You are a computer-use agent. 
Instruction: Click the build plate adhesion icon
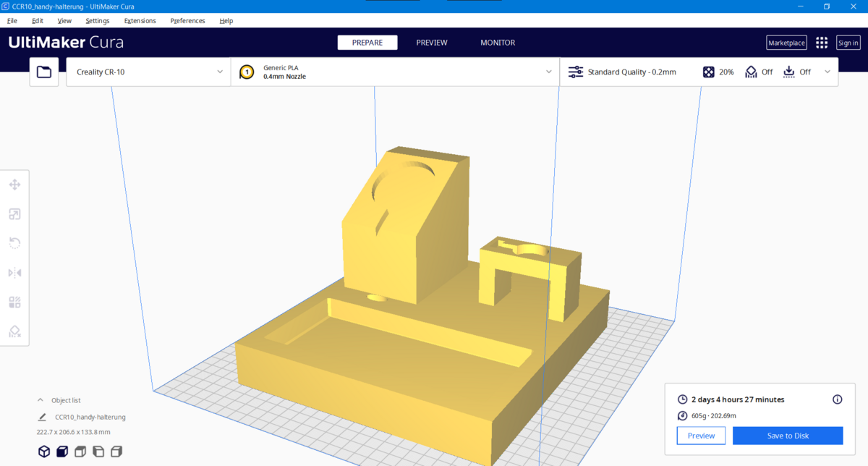789,72
